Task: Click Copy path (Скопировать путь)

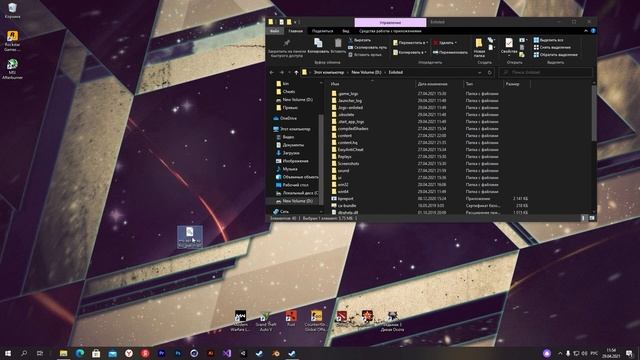Action: tap(367, 47)
